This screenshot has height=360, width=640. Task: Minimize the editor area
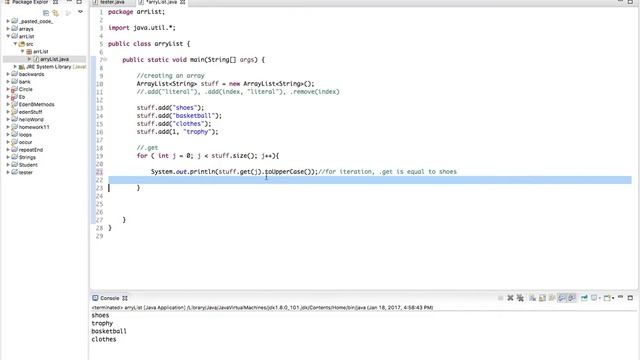(620, 2)
